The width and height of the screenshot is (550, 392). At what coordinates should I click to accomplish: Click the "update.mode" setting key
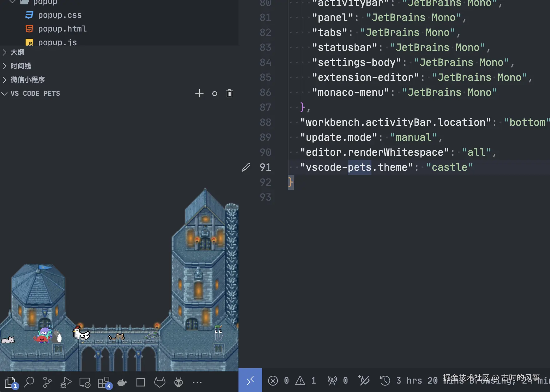tap(338, 137)
